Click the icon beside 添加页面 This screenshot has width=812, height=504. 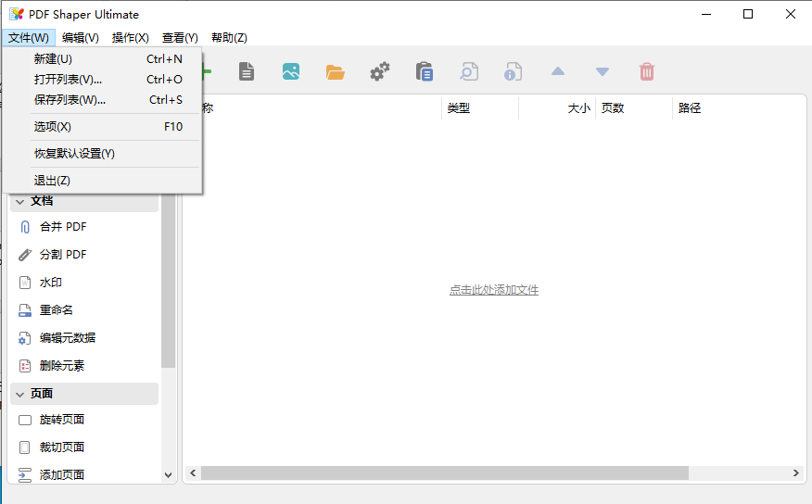point(25,475)
